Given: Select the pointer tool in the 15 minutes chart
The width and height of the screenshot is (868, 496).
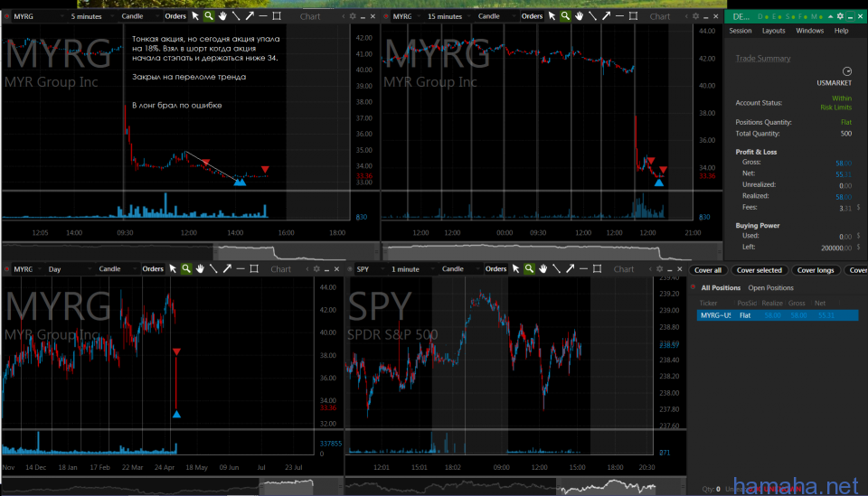Looking at the screenshot, I should click(552, 16).
